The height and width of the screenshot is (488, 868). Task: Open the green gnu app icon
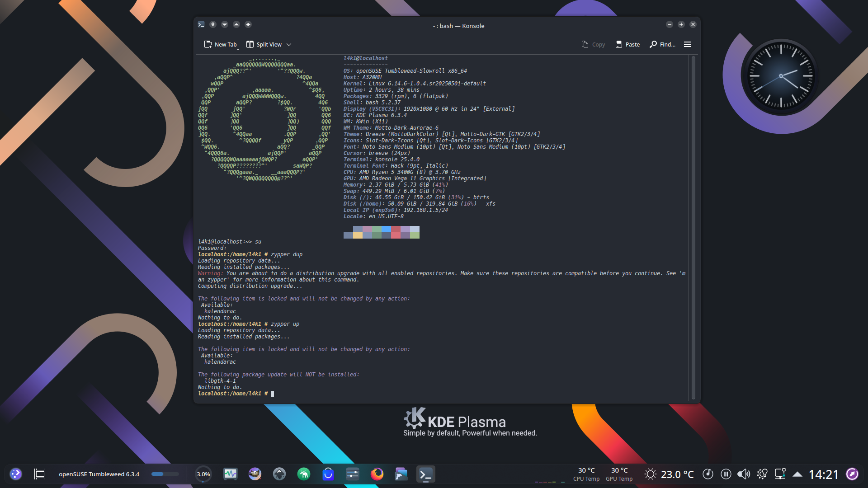click(x=304, y=474)
